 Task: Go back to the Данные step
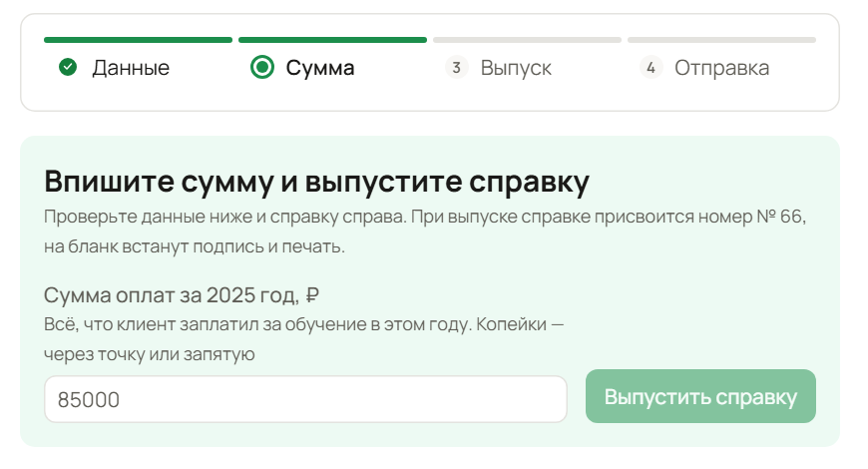(x=131, y=68)
